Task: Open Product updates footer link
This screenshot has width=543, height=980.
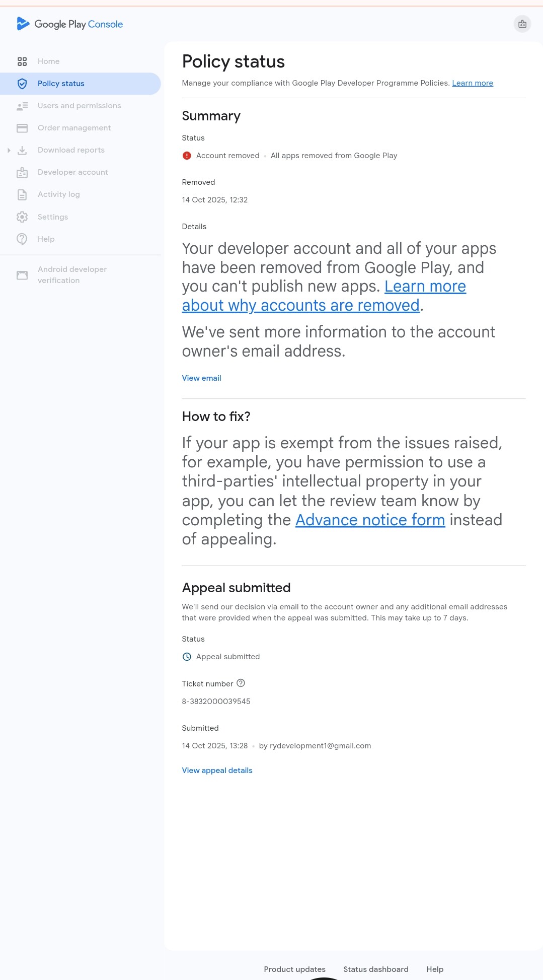Action: pos(294,969)
